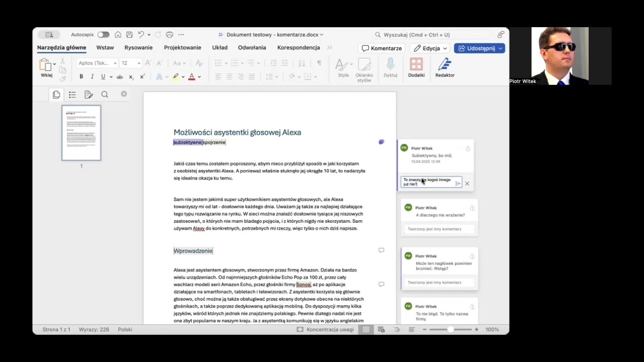Toggle Superscript formatting
Image resolution: width=644 pixels, height=362 pixels.
pos(142,76)
